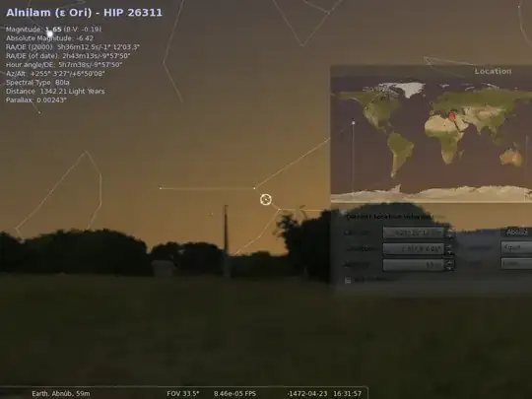Screen dimensions: 532x399
Task: Click the Earth, Abnûb, 59m status text
Action: coord(61,393)
